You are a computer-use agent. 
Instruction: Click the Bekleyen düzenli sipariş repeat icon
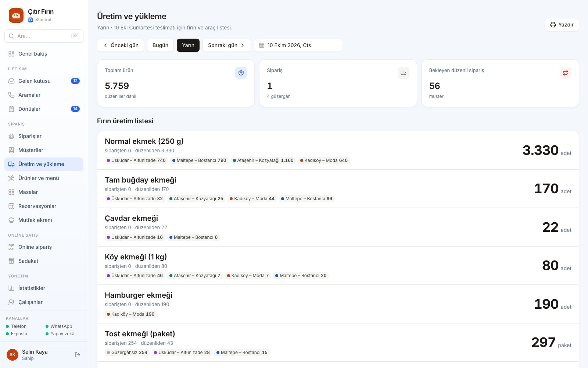coord(566,73)
